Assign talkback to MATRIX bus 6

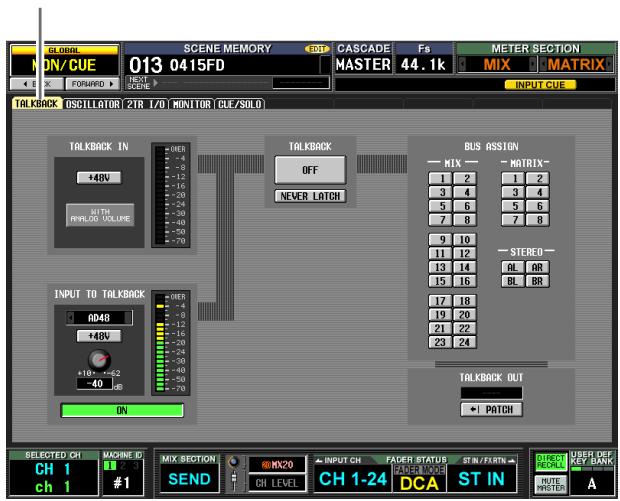click(537, 206)
